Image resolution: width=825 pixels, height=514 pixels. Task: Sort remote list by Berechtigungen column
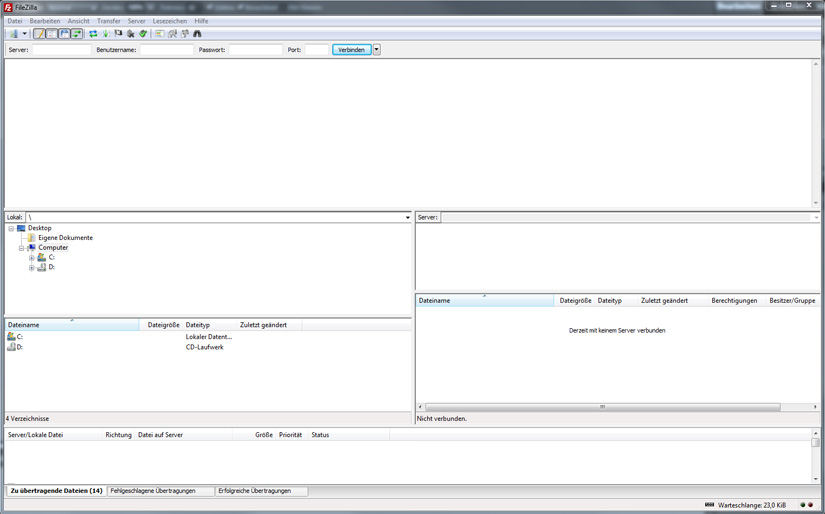[735, 301]
